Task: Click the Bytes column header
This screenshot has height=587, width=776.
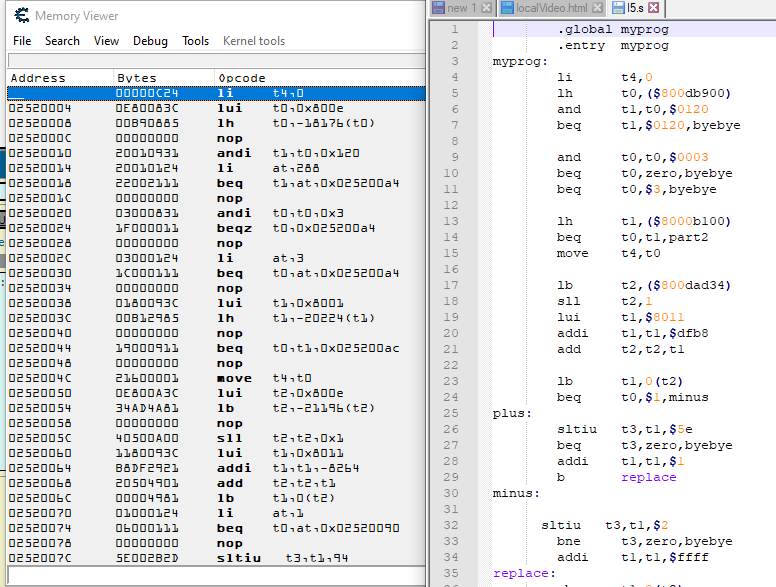Action: [x=163, y=78]
